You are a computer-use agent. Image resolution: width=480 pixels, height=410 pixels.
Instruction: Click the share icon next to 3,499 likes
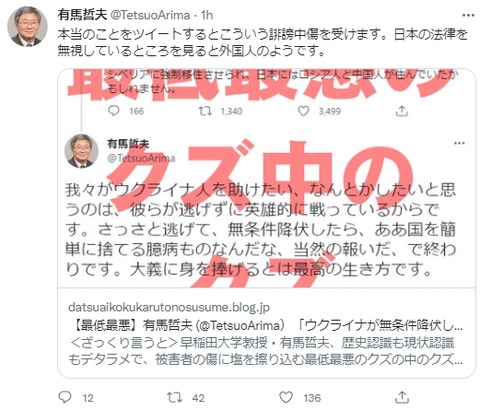[x=402, y=111]
